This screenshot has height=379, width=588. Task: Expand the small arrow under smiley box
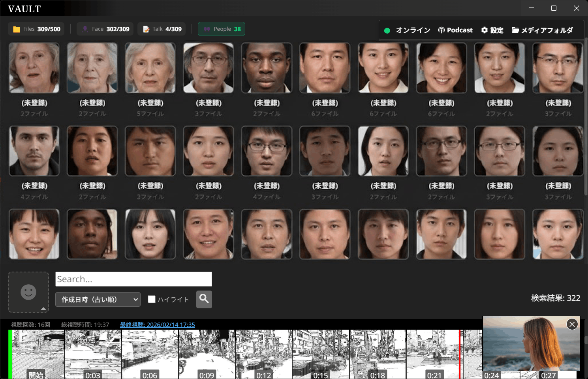43,309
